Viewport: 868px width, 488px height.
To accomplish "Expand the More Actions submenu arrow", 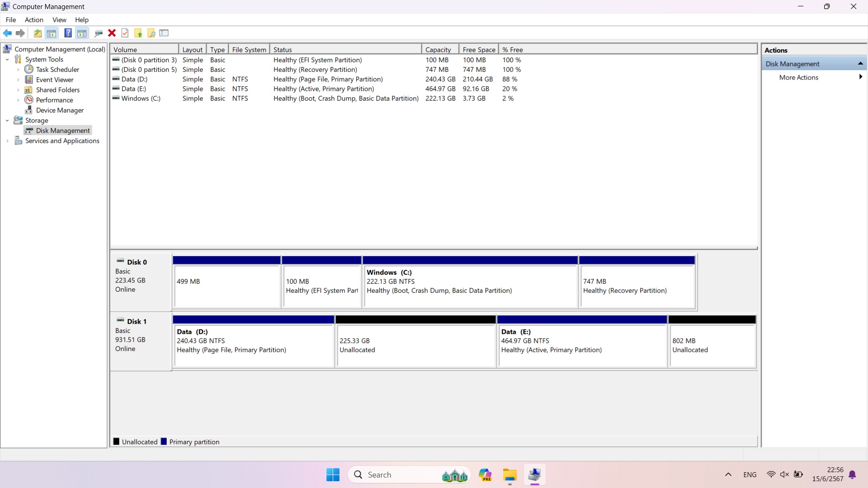I will (860, 77).
